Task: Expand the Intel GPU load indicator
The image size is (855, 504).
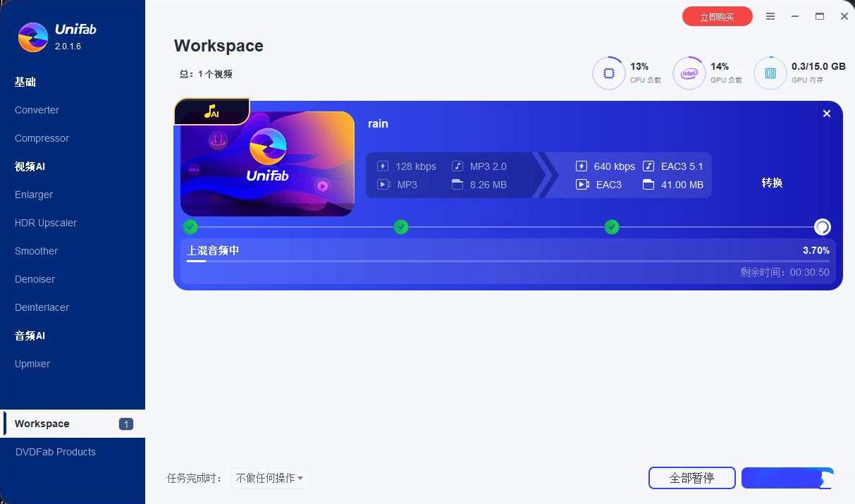Action: 689,73
